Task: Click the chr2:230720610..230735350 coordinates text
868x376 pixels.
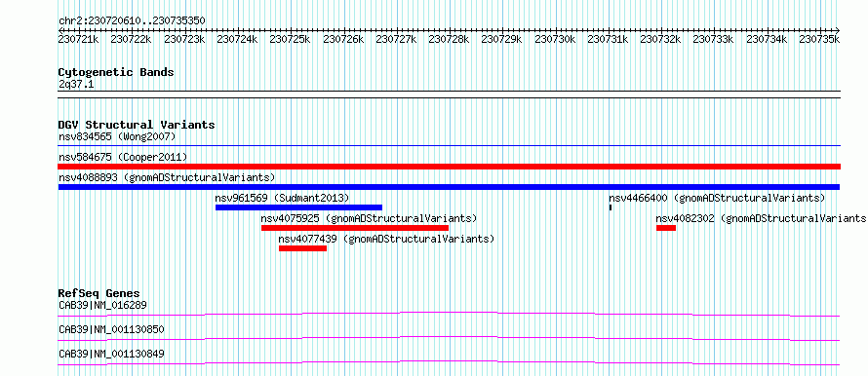Action: tap(132, 20)
